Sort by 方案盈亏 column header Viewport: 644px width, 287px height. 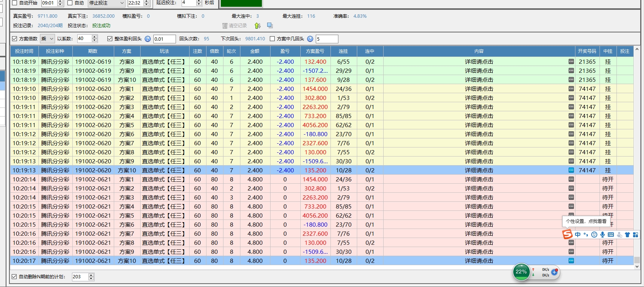coord(315,51)
